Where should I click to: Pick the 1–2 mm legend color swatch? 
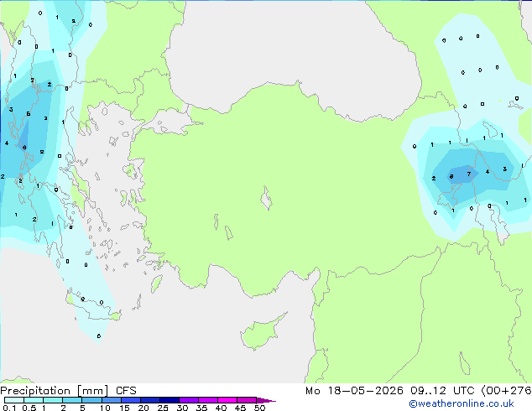point(53,400)
